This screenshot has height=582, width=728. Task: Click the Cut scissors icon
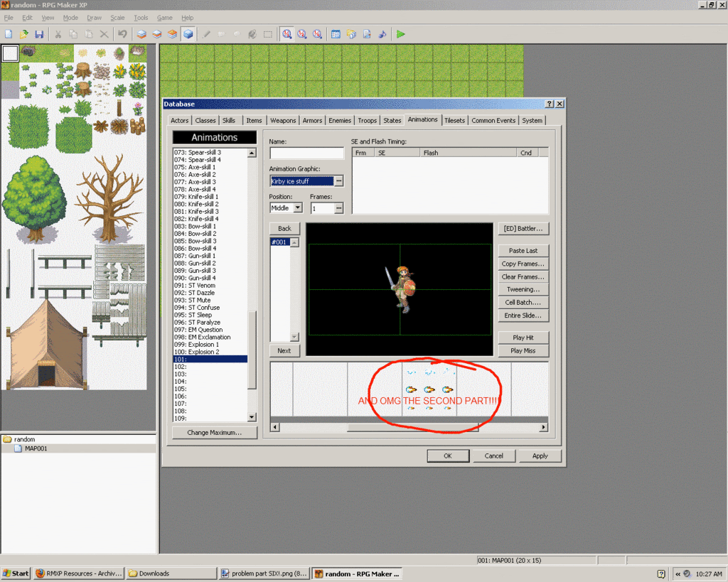click(58, 34)
